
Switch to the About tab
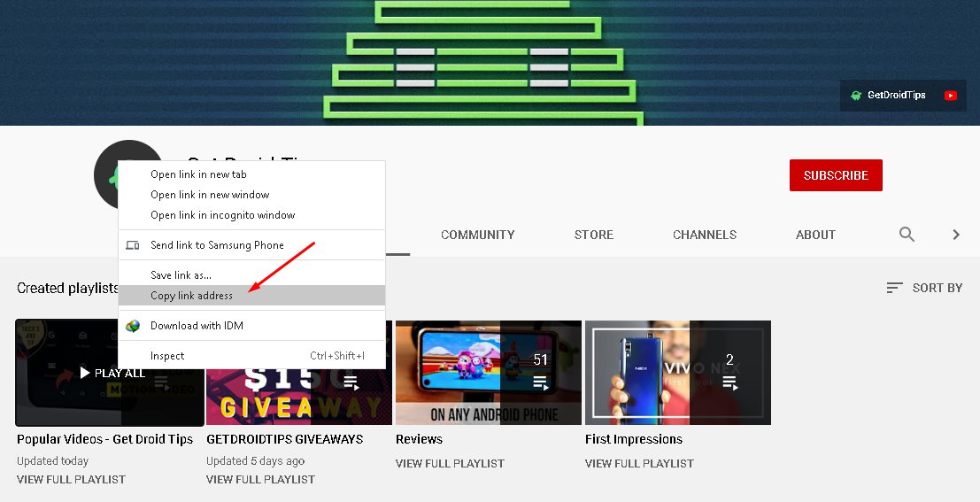coord(815,235)
